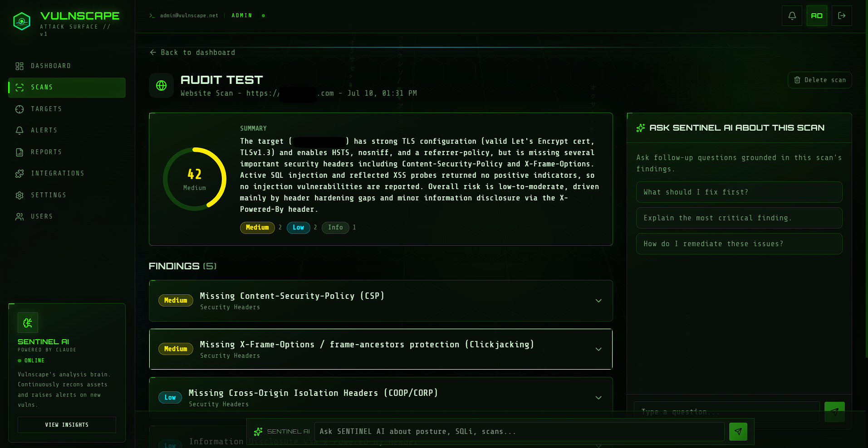Go back to dashboard
Screen dimensions: 868x448
coord(192,53)
